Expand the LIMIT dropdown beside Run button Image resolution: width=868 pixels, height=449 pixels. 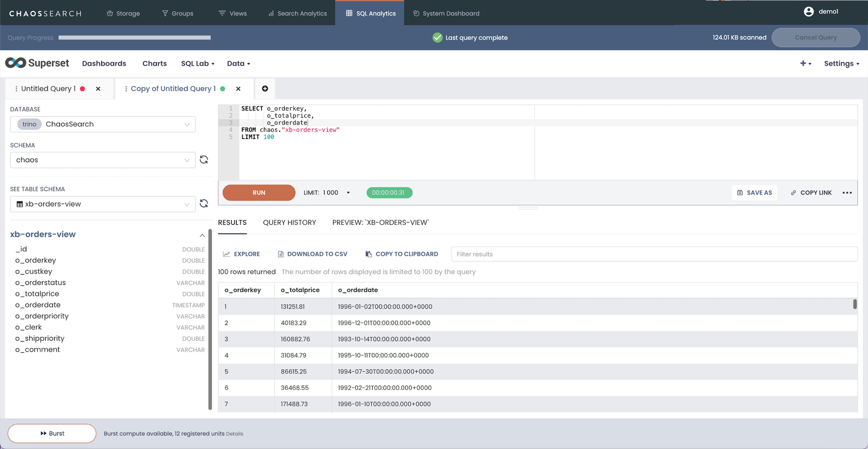[348, 192]
